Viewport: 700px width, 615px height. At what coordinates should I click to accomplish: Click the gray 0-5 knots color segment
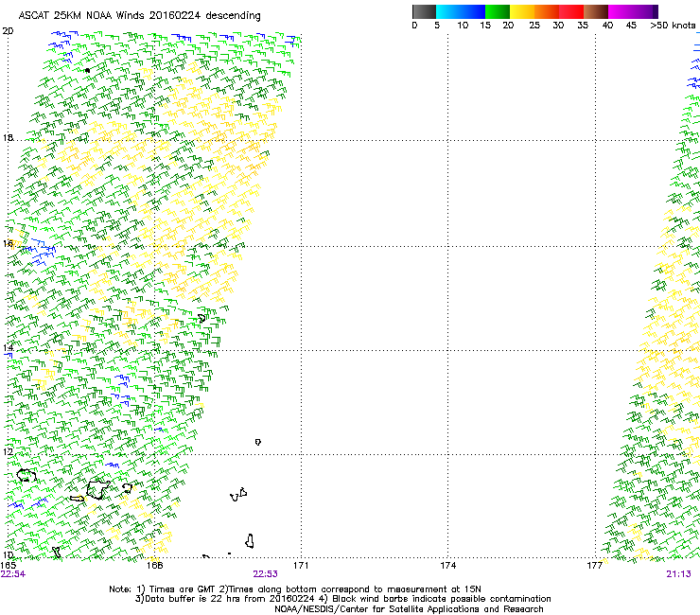pos(424,11)
